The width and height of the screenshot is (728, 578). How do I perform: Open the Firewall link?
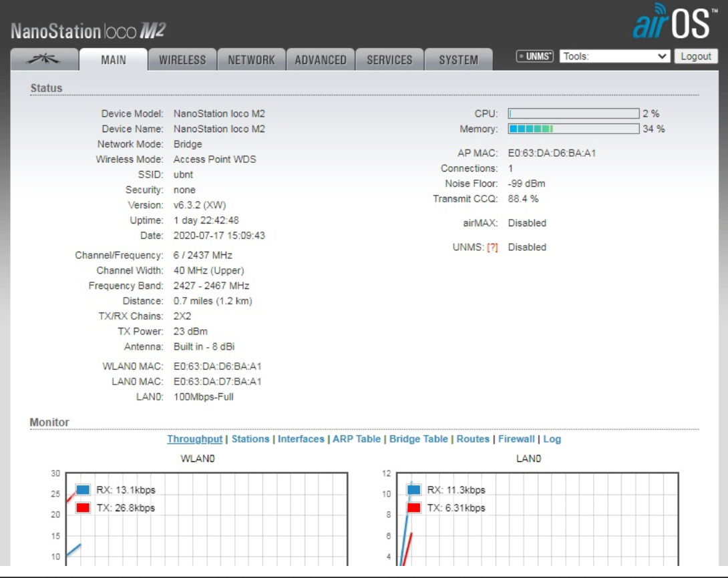(x=516, y=439)
